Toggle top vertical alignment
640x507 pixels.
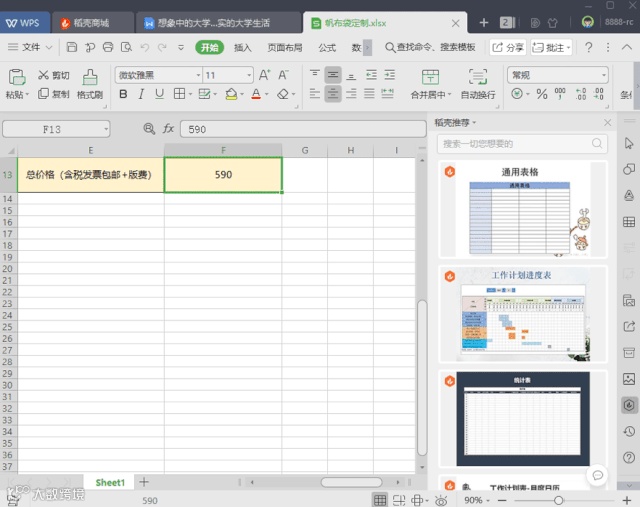(x=315, y=74)
